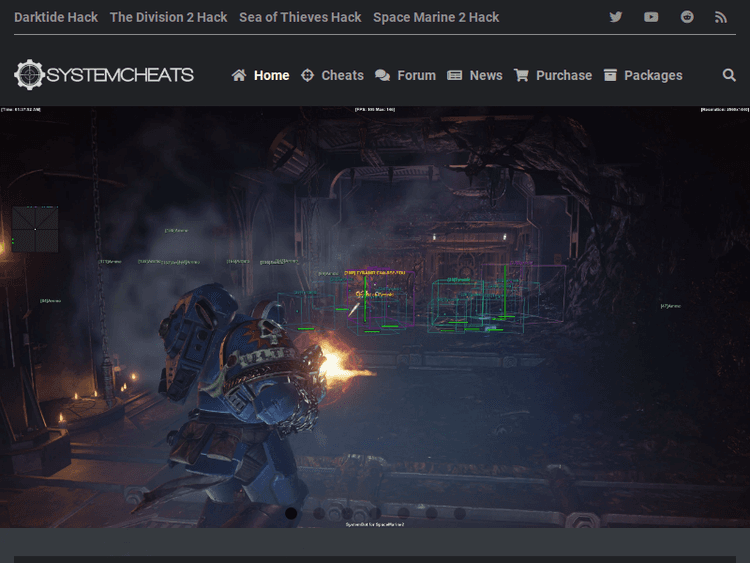Click the chat bubbles icon beside Forum
750x563 pixels.
tap(382, 75)
